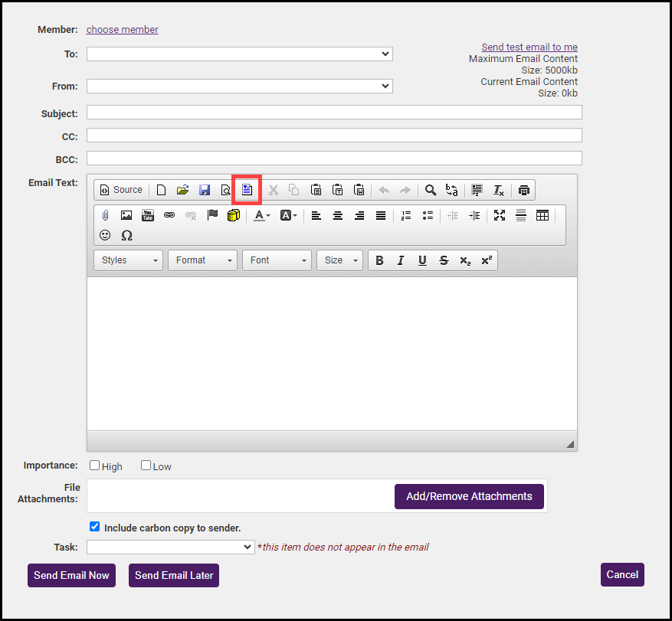
Task: Insert a smiley emoticon
Action: pyautogui.click(x=106, y=235)
